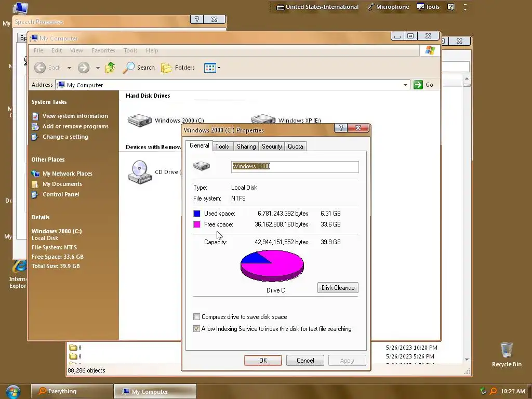532x399 pixels.
Task: Select the General tab
Action: [199, 145]
